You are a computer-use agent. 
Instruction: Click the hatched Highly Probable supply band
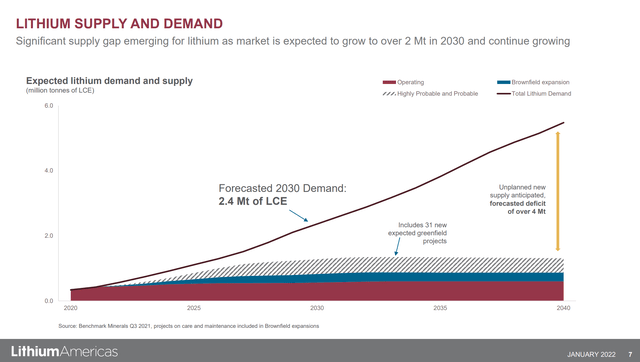pyautogui.click(x=408, y=265)
